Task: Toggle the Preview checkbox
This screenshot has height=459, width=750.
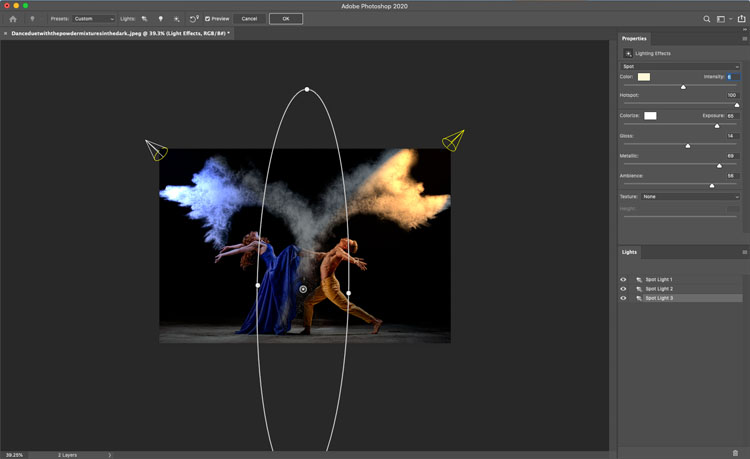Action: pos(208,19)
